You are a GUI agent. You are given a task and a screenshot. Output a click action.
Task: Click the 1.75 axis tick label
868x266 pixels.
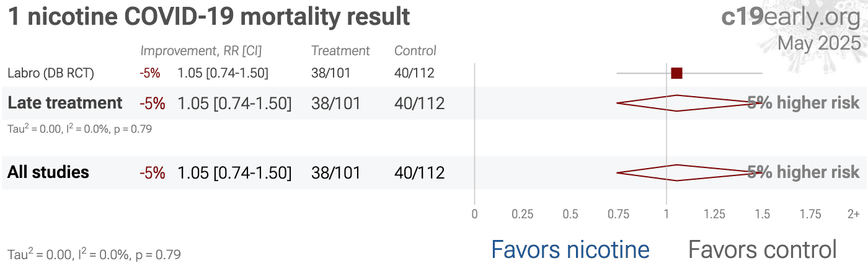[x=810, y=215]
